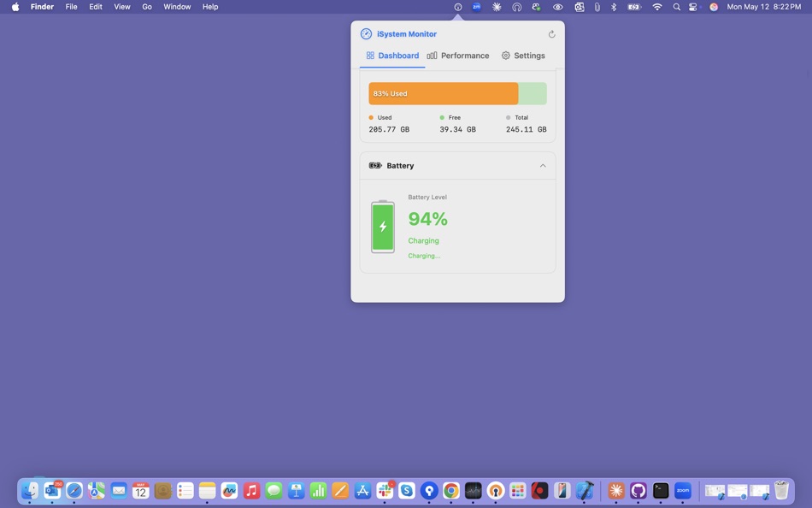812x508 pixels.
Task: Click the bar-chart icon next to Performance
Action: pyautogui.click(x=432, y=55)
